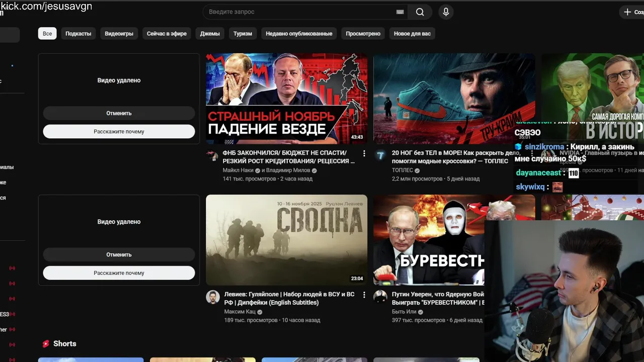Open the sneaker ТРУ-КРАЙМ video thumbnail
Viewport: 644px width, 362px height.
(x=454, y=99)
